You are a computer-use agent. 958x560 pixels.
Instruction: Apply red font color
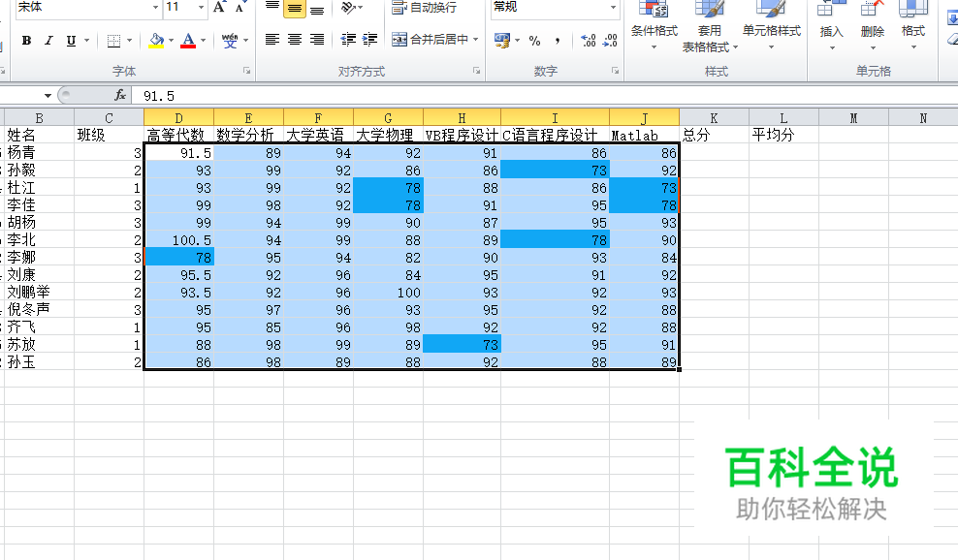pos(188,41)
